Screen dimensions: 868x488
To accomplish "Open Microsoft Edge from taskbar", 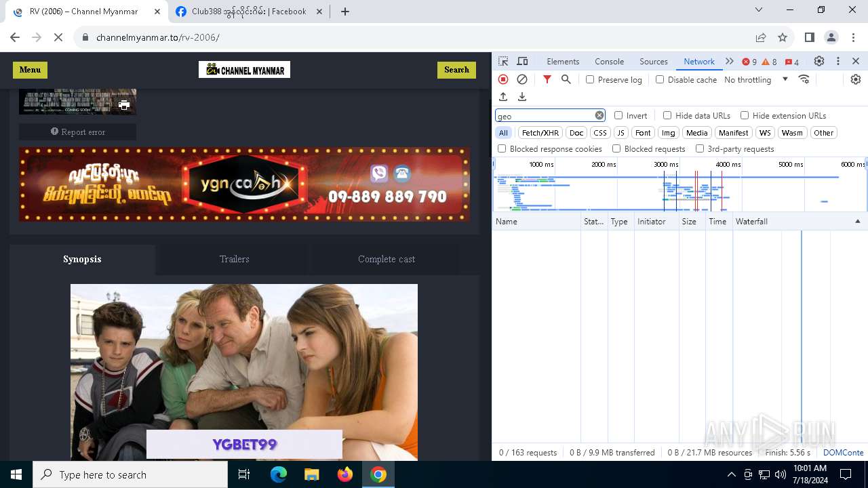I will pyautogui.click(x=279, y=474).
